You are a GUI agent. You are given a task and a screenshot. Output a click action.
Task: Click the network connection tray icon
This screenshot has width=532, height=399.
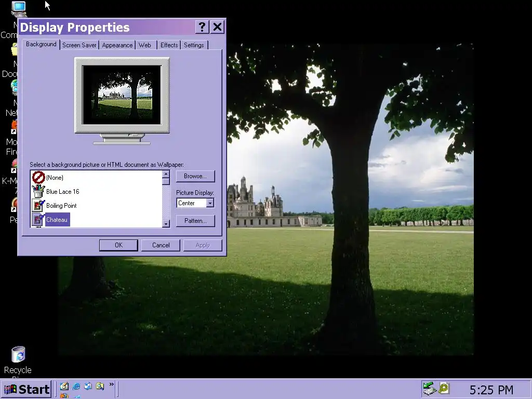coord(429,389)
